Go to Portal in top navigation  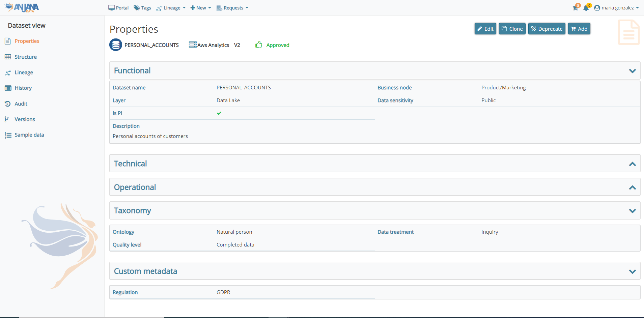pos(118,8)
